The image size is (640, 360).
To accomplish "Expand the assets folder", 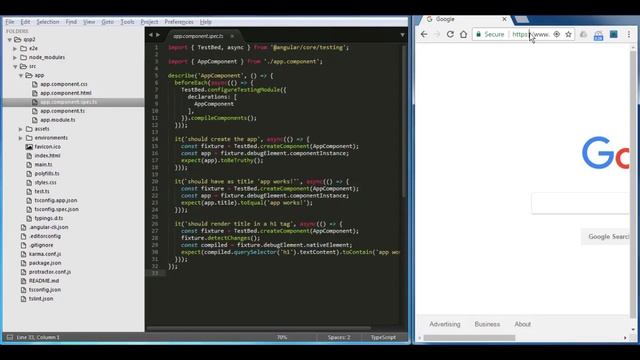I will 21,129.
